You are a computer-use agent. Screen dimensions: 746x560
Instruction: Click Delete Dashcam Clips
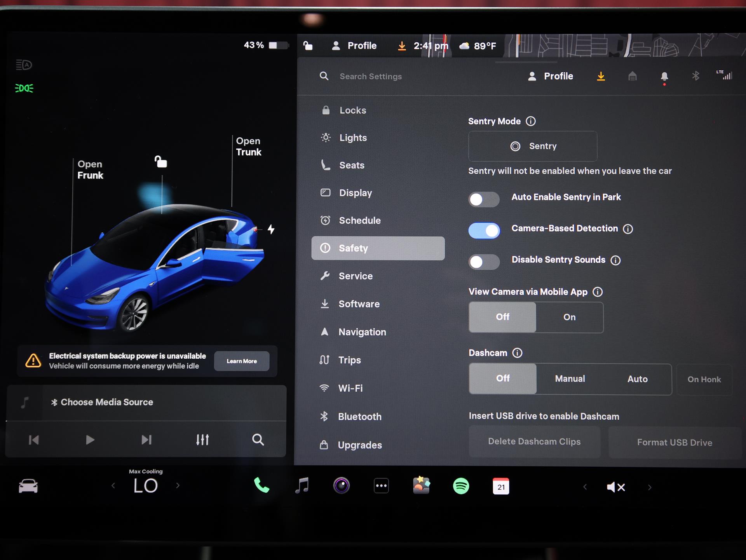tap(534, 442)
